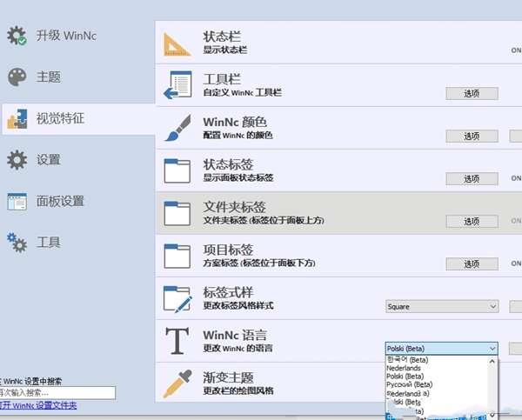Open the 主题 section in the sidebar
Viewport: 522px width, 420px height.
(48, 77)
